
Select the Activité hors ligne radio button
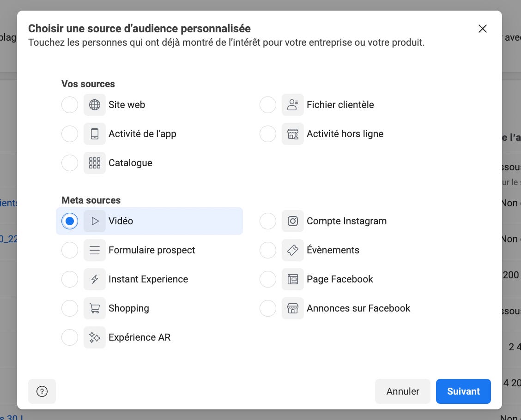pyautogui.click(x=268, y=134)
